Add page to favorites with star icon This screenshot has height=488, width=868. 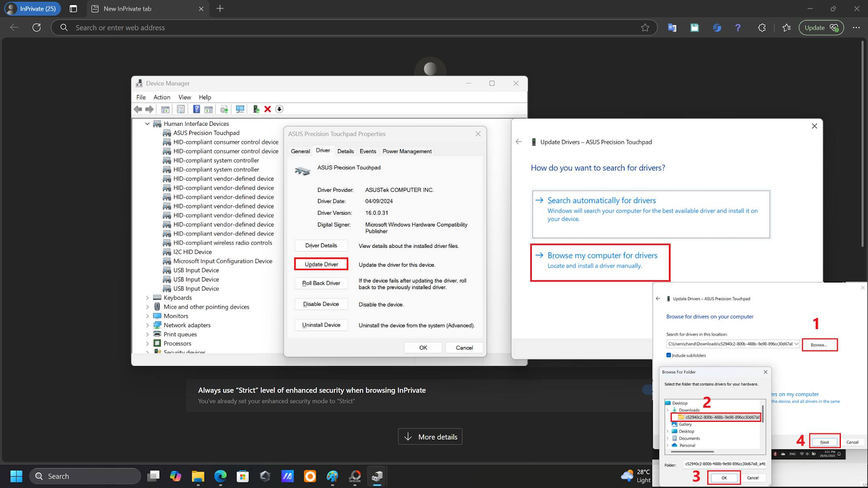[645, 28]
